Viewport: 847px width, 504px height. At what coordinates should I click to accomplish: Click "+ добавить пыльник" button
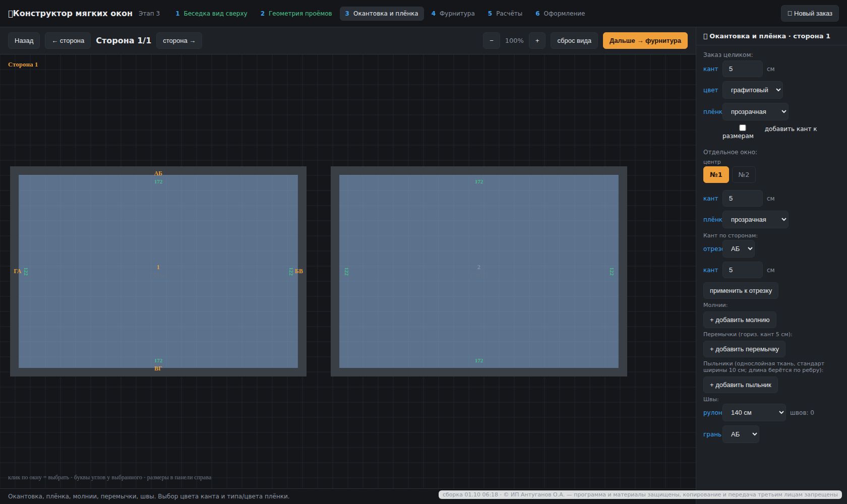tap(741, 385)
